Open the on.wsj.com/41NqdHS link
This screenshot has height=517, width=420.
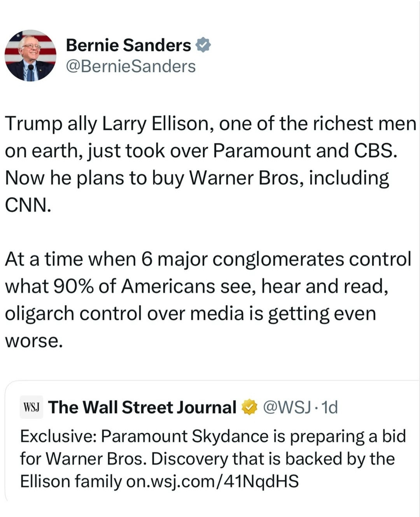[x=212, y=481]
